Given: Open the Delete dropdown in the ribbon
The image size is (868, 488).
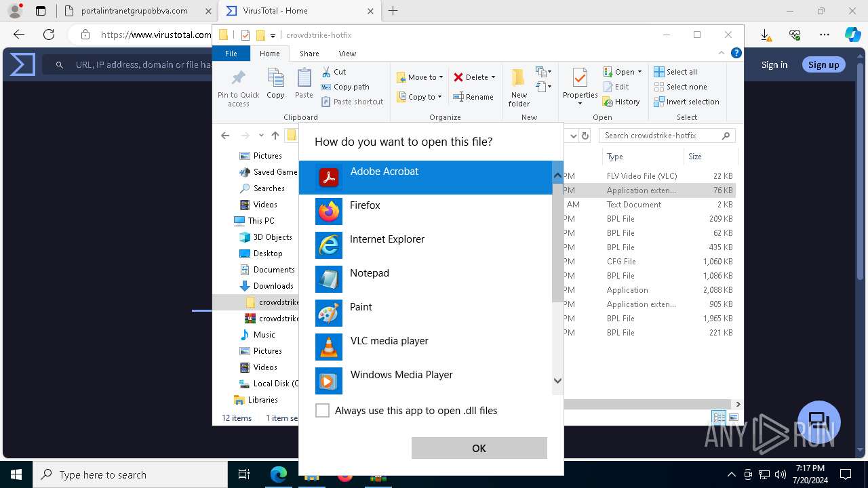Looking at the screenshot, I should [475, 77].
